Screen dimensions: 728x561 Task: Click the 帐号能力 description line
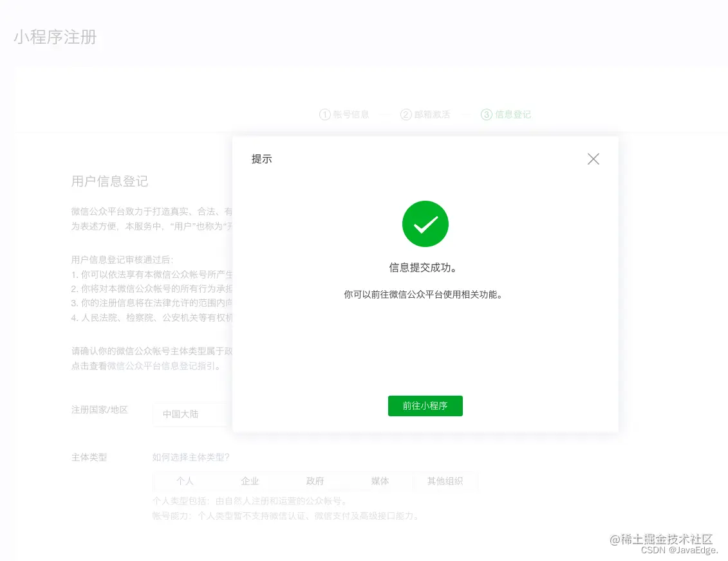click(286, 516)
